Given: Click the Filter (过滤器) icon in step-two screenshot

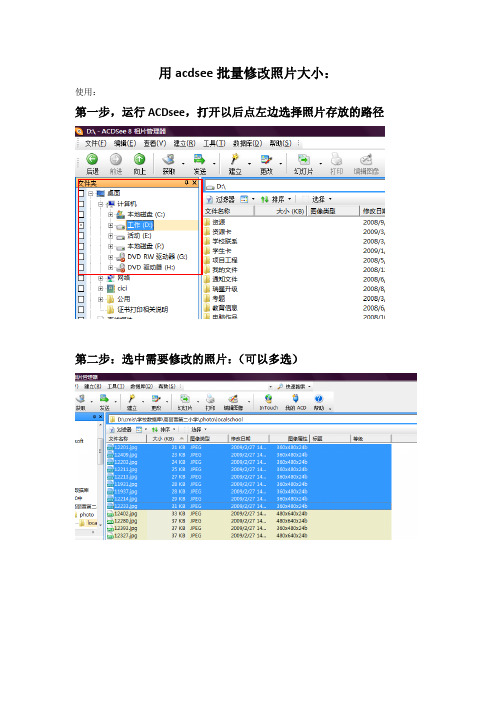Looking at the screenshot, I should pos(112,429).
